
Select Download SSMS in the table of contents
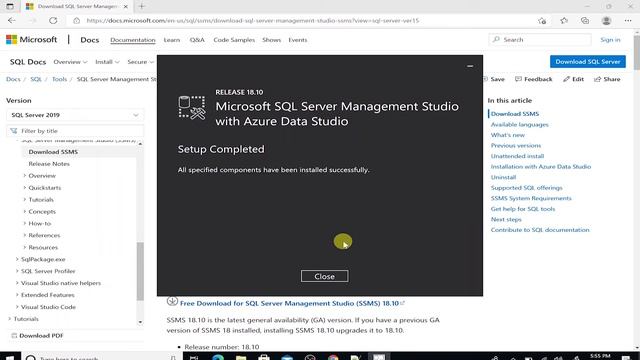click(53, 152)
